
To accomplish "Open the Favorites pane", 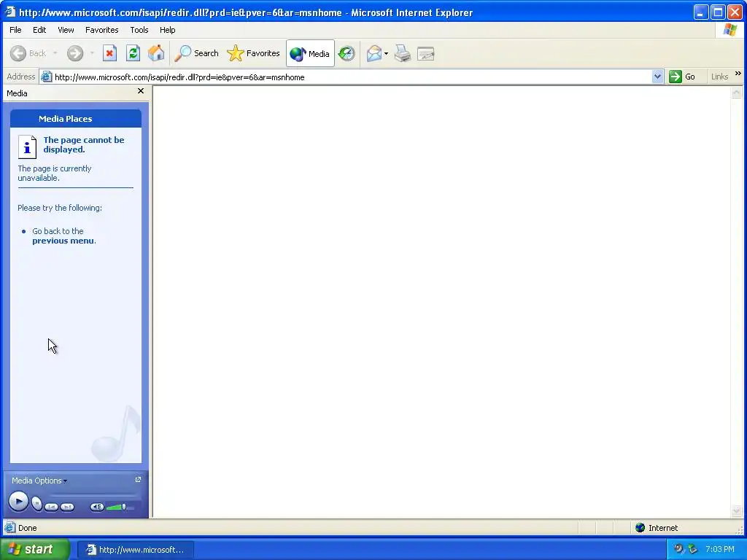I will (253, 53).
